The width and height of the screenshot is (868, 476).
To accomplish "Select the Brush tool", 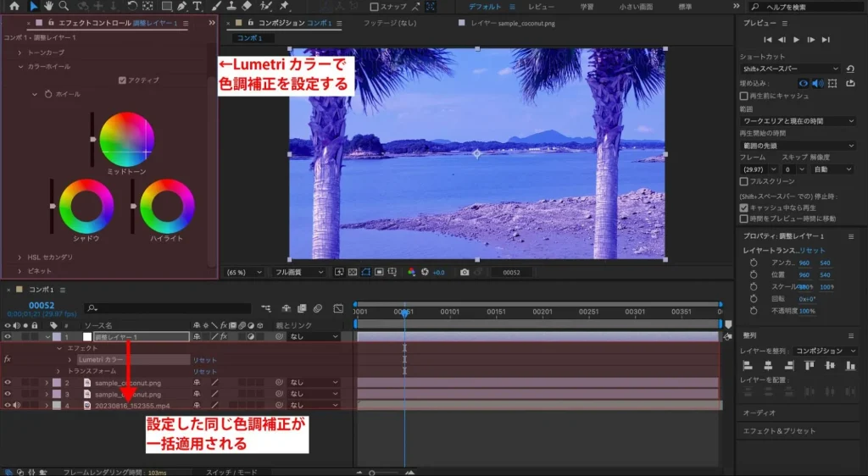I will pyautogui.click(x=216, y=6).
